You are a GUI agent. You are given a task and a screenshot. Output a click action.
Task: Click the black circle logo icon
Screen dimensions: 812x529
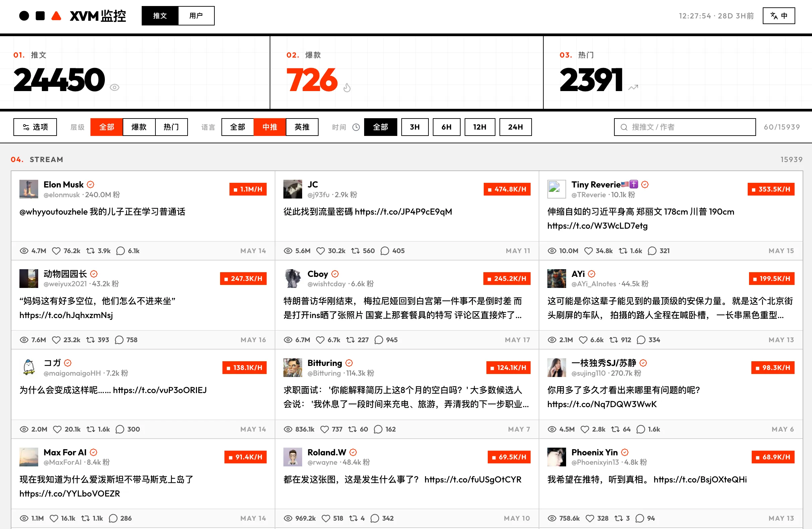24,16
